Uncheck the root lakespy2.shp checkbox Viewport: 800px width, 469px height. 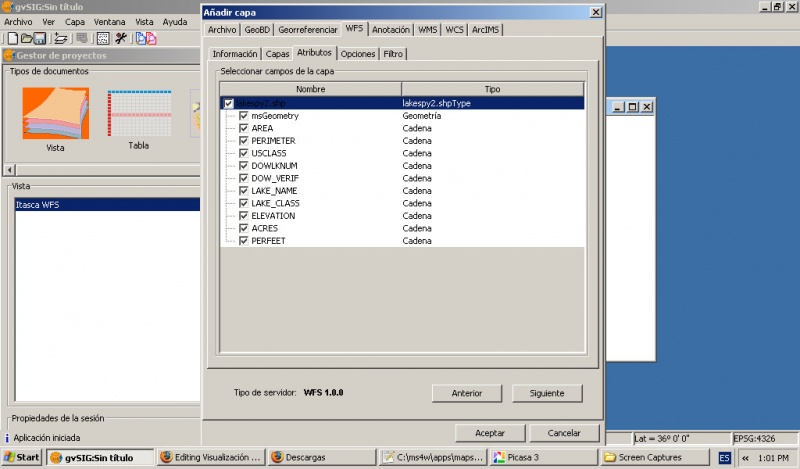(229, 103)
